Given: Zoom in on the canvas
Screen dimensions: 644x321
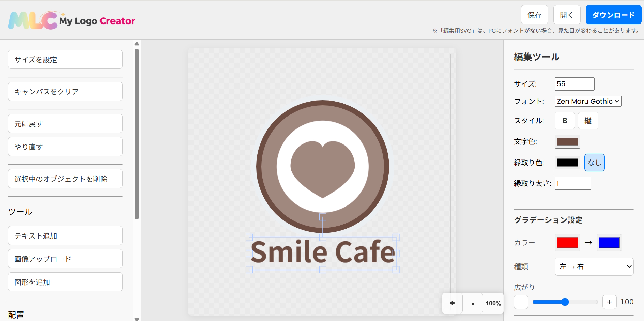Looking at the screenshot, I should click(452, 303).
